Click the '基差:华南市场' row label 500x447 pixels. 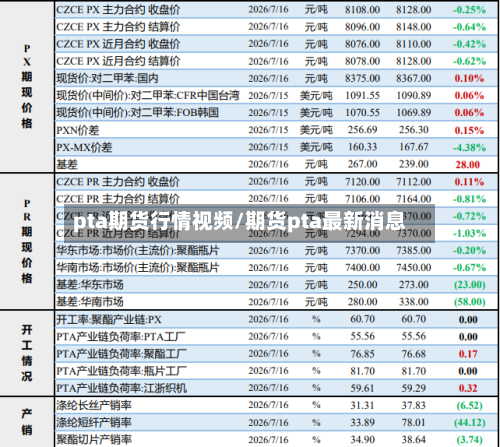pyautogui.click(x=90, y=302)
